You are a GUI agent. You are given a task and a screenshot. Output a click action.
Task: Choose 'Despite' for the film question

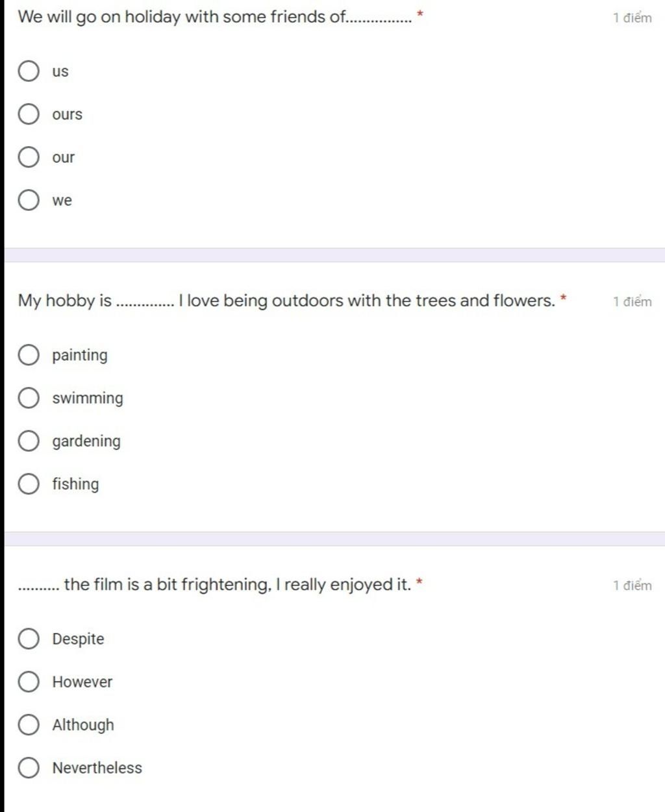tap(29, 639)
